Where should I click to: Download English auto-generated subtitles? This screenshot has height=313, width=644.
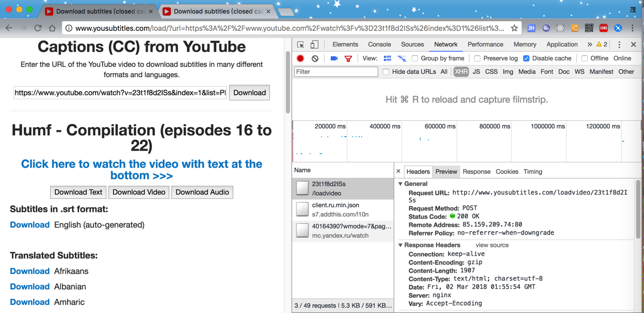pos(29,225)
